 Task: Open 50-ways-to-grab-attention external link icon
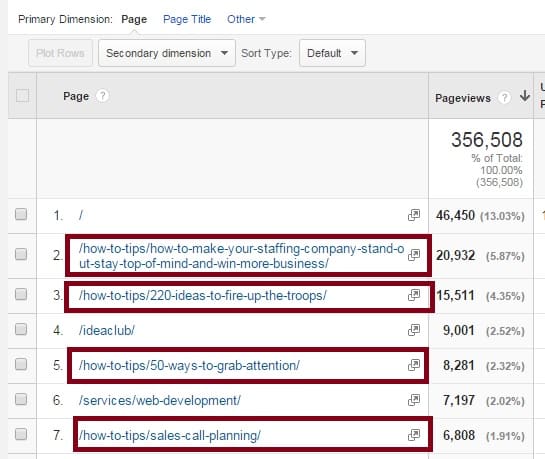click(414, 365)
